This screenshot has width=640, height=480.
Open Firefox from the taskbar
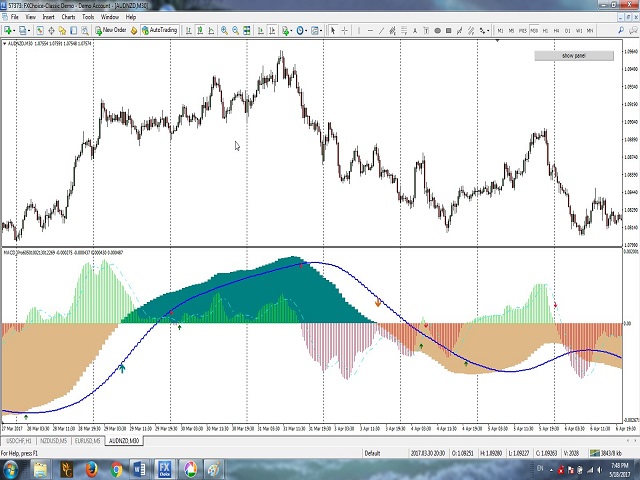pyautogui.click(x=91, y=469)
